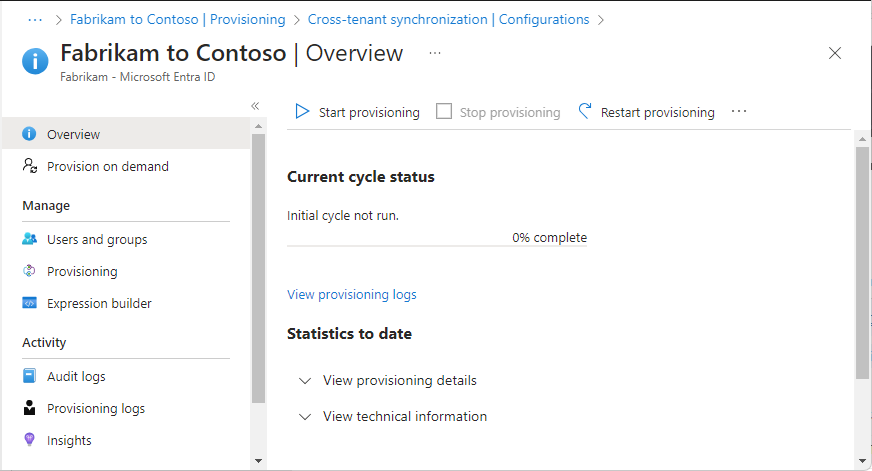This screenshot has height=471, width=872.
Task: Open Expression builder menu item
Action: 126,303
